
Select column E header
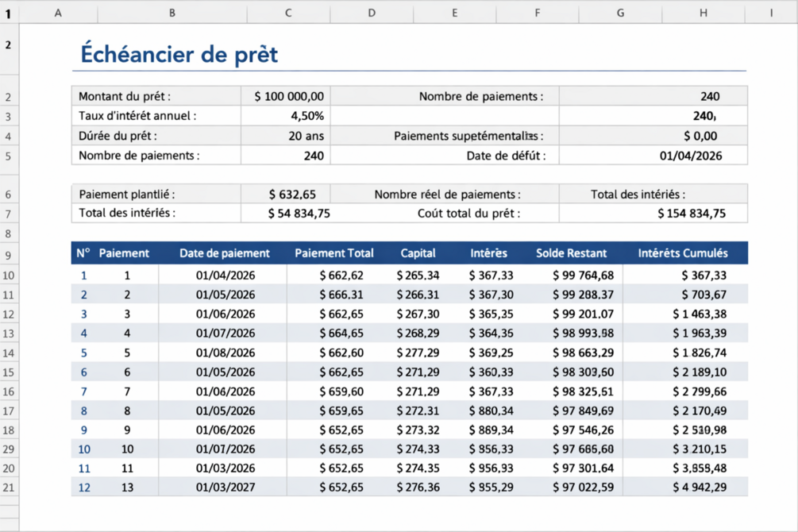pyautogui.click(x=454, y=13)
